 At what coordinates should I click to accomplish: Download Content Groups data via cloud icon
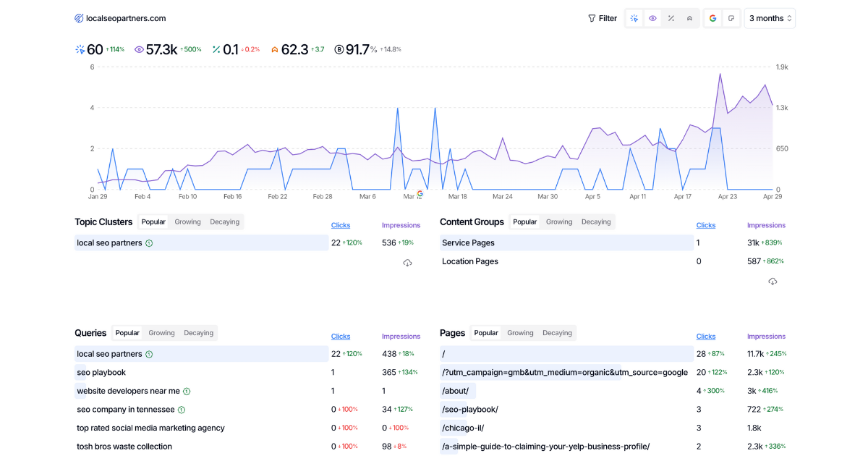point(773,281)
